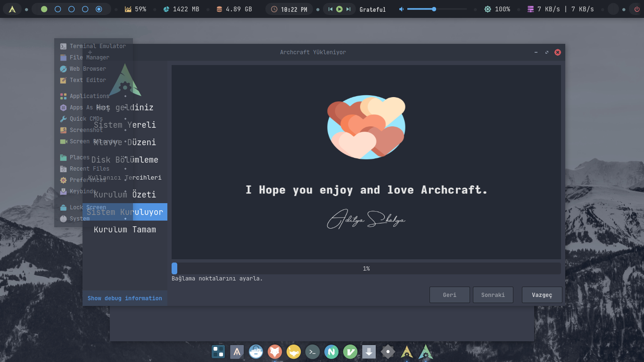Screen dimensions: 644x362
Task: Click the brightness gear icon
Action: tap(487, 9)
